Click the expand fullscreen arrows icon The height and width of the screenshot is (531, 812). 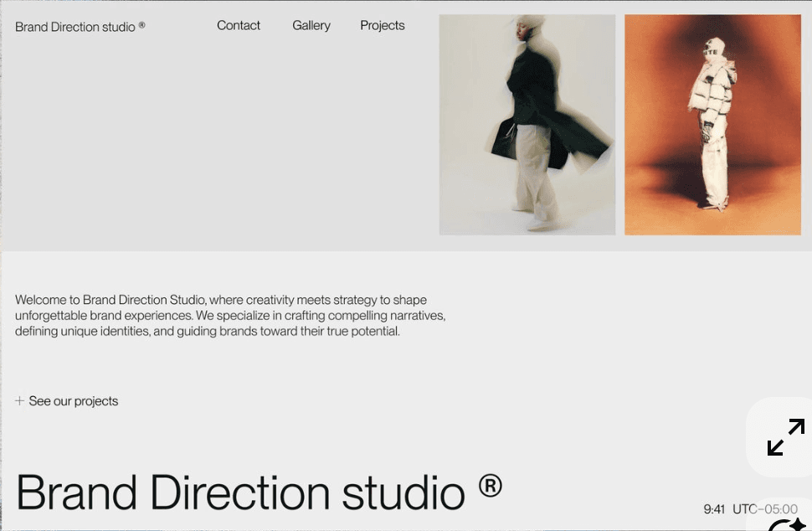coord(785,436)
